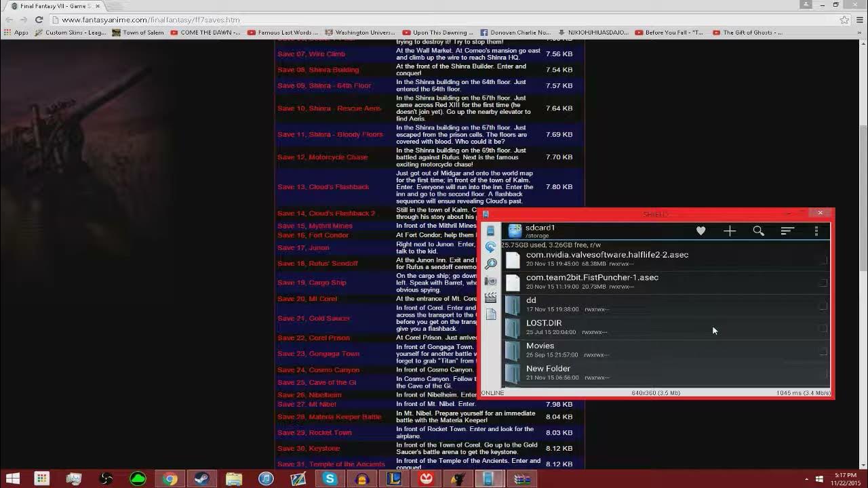Open OBS taskbar icon
The image size is (868, 488).
tap(106, 479)
